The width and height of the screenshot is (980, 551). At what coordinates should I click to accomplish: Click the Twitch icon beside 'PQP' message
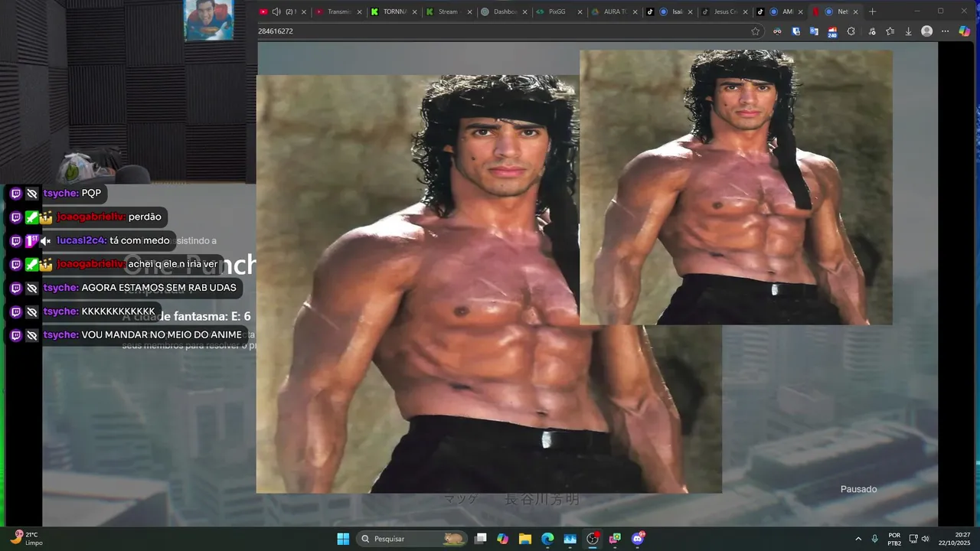[15, 194]
